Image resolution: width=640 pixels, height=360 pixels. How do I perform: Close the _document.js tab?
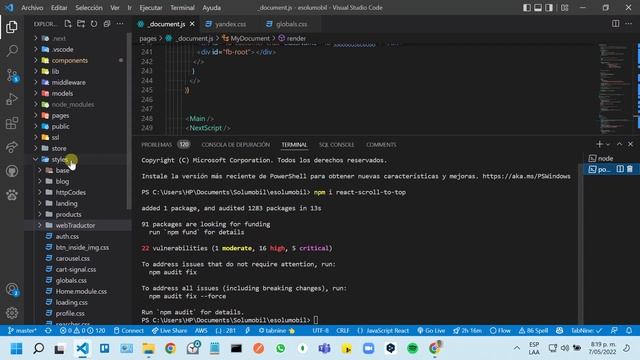click(192, 24)
